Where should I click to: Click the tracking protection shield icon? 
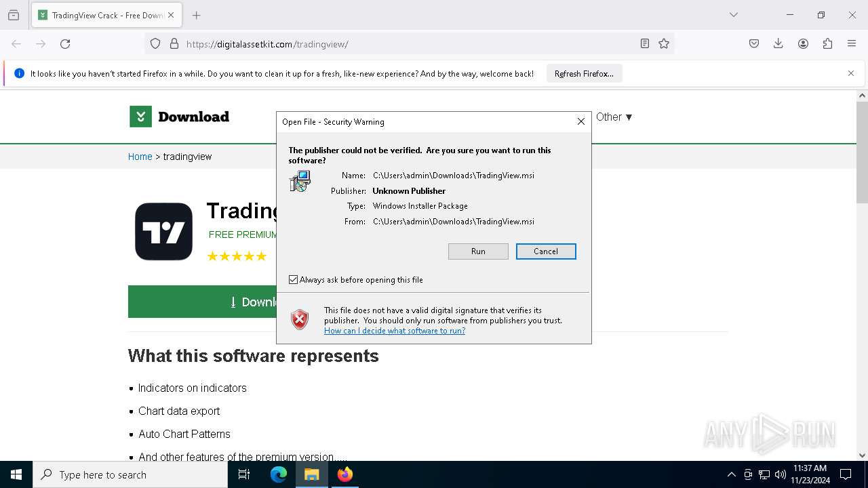pos(155,44)
